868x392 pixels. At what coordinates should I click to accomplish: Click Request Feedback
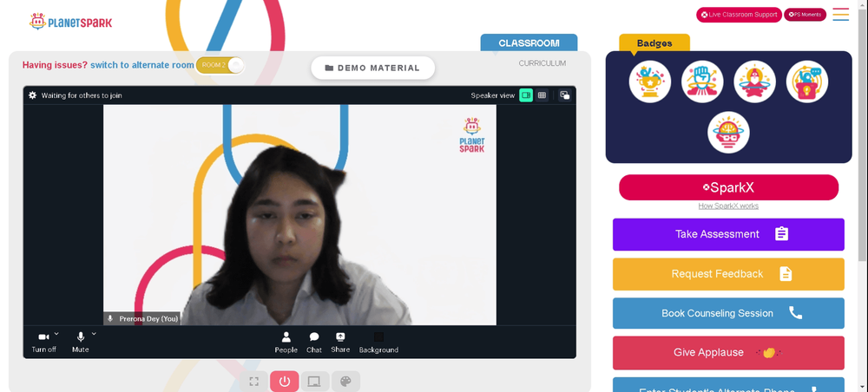[x=728, y=274]
